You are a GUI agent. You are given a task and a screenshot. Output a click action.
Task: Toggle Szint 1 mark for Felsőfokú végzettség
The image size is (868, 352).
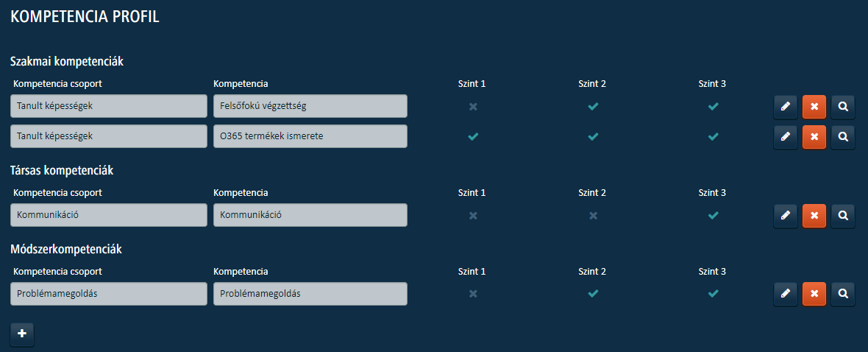(473, 107)
